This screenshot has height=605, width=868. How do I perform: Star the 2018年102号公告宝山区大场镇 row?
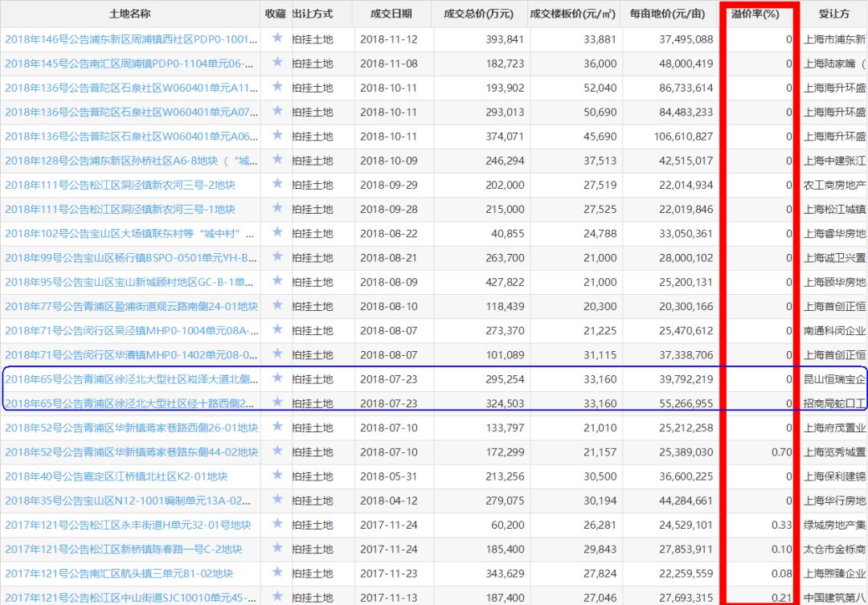tap(277, 232)
